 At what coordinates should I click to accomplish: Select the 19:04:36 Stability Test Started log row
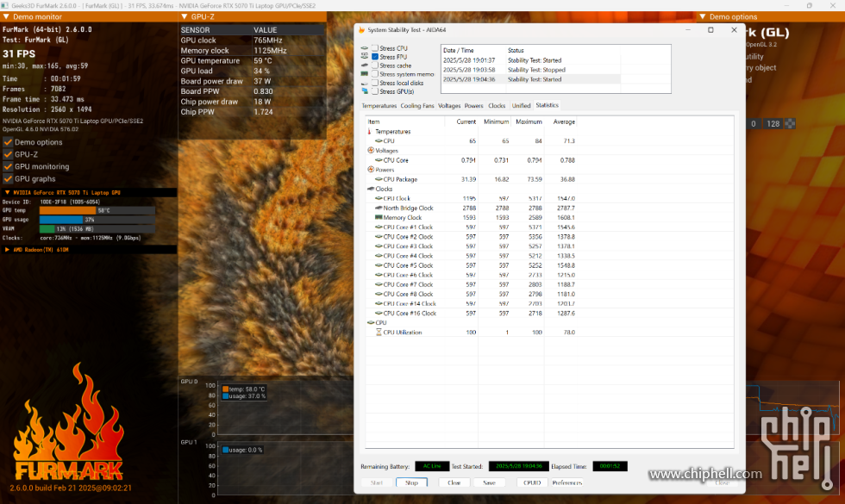pos(531,79)
